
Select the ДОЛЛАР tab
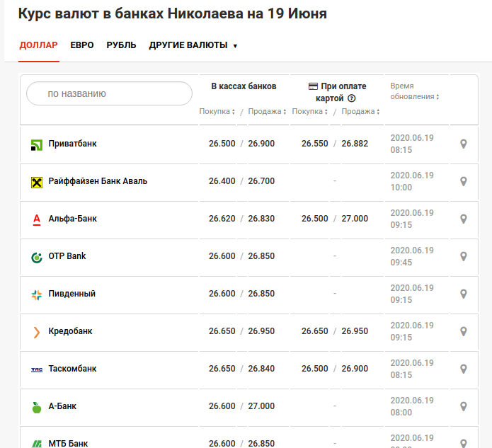pos(39,45)
